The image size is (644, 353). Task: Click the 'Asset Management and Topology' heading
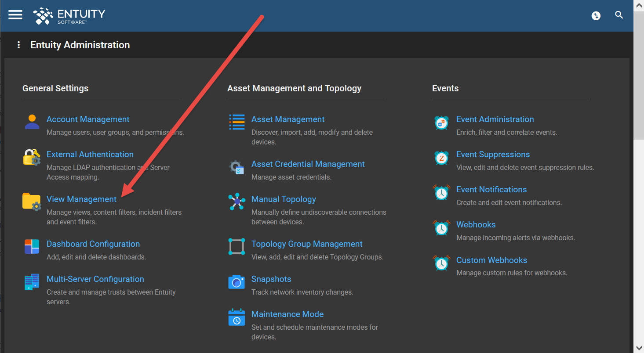tap(294, 88)
